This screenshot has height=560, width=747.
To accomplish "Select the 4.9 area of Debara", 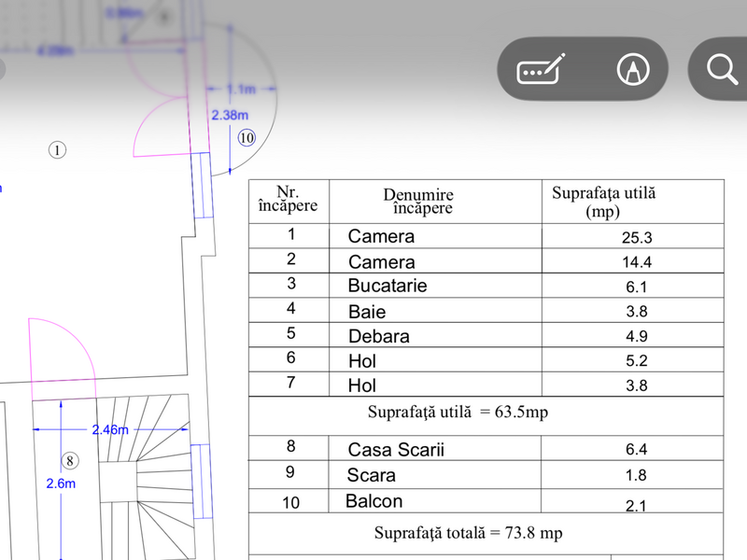I will [637, 336].
